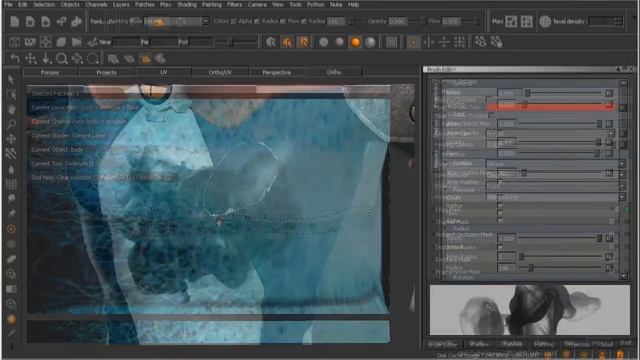Open the Filters menu

point(234,4)
